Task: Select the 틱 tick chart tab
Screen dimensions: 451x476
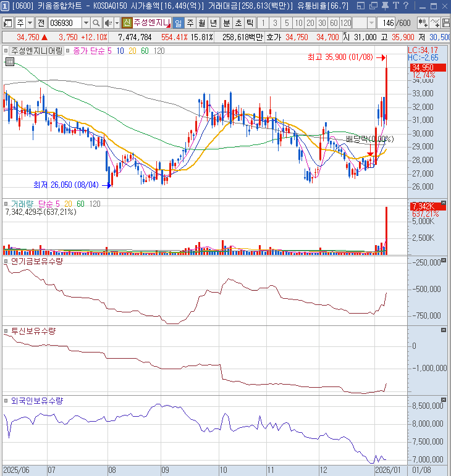Action: (249, 23)
